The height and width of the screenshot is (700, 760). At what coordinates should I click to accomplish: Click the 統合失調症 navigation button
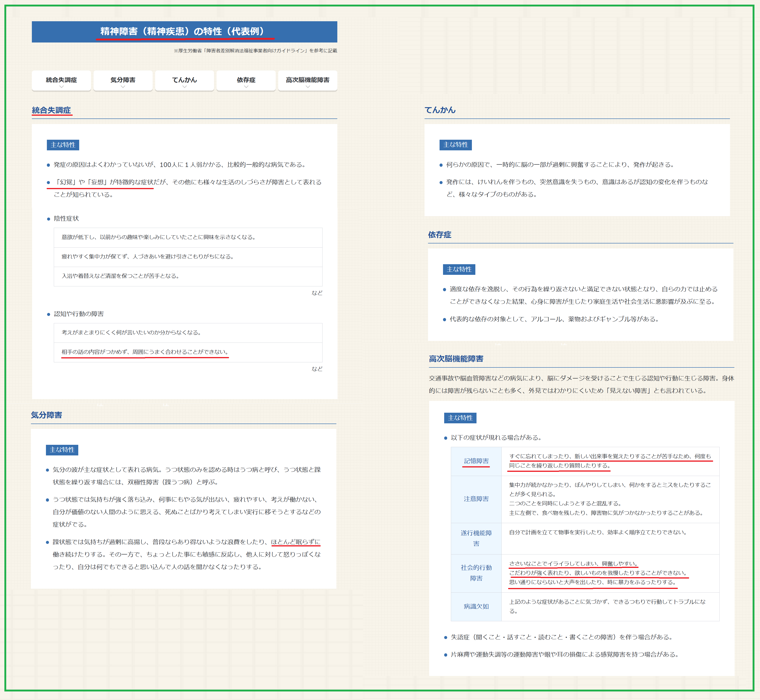(61, 80)
